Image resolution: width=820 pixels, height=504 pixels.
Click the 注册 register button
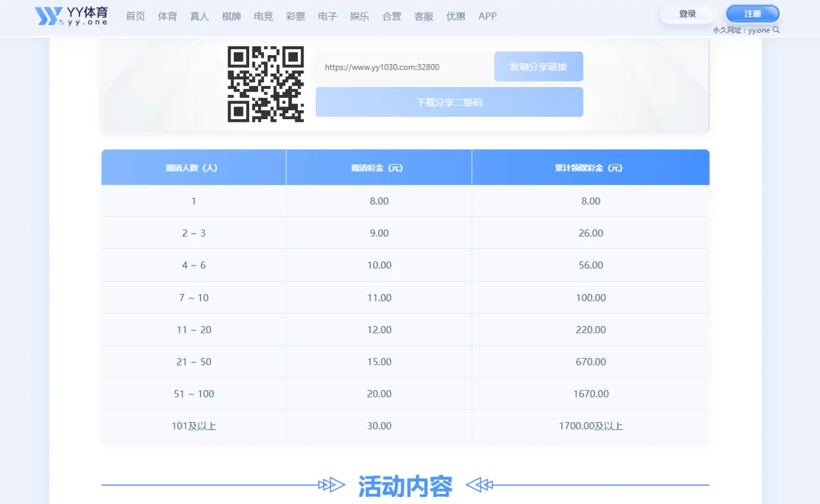pos(752,13)
